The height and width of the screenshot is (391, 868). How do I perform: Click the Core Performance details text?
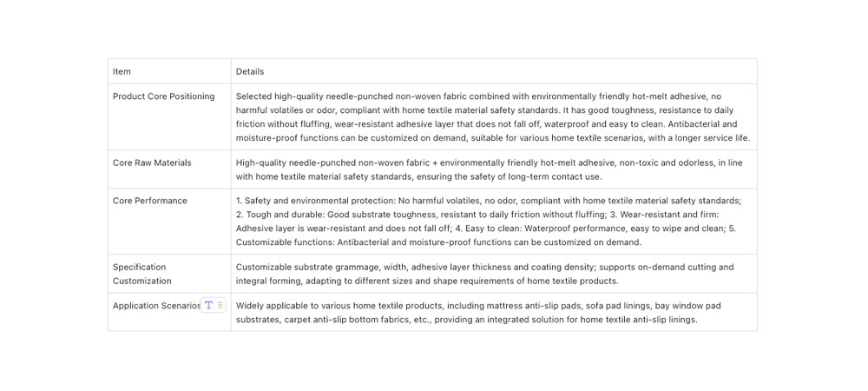492,222
